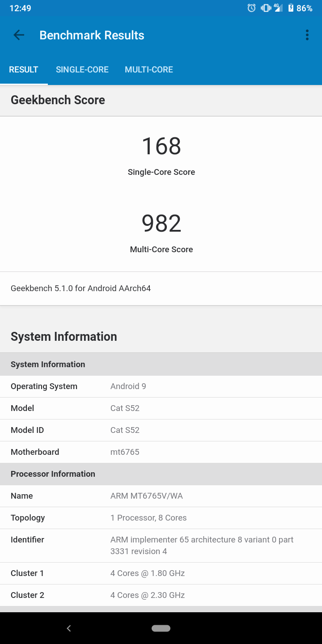Tap the vibrate mode status icon
Viewport: 322px width, 644px height.
click(x=266, y=8)
